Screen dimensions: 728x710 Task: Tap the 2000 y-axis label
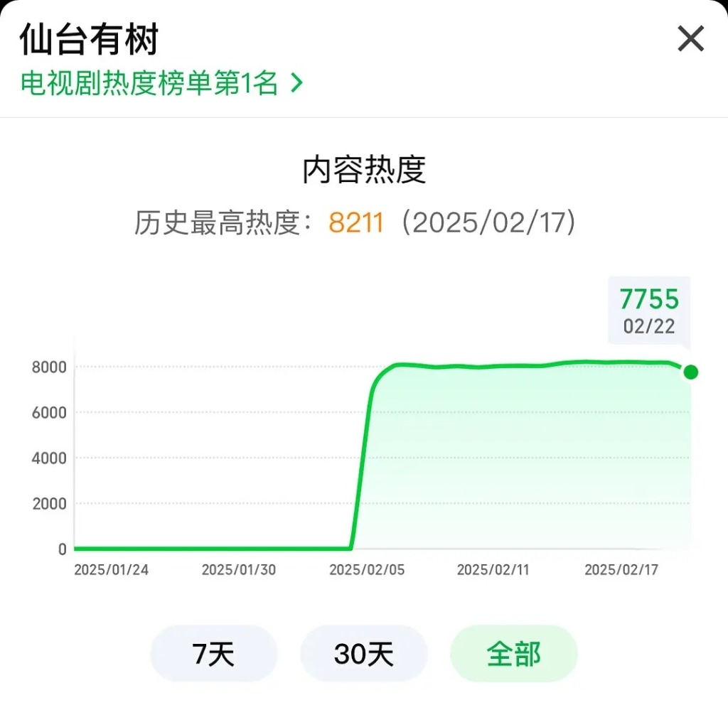49,504
